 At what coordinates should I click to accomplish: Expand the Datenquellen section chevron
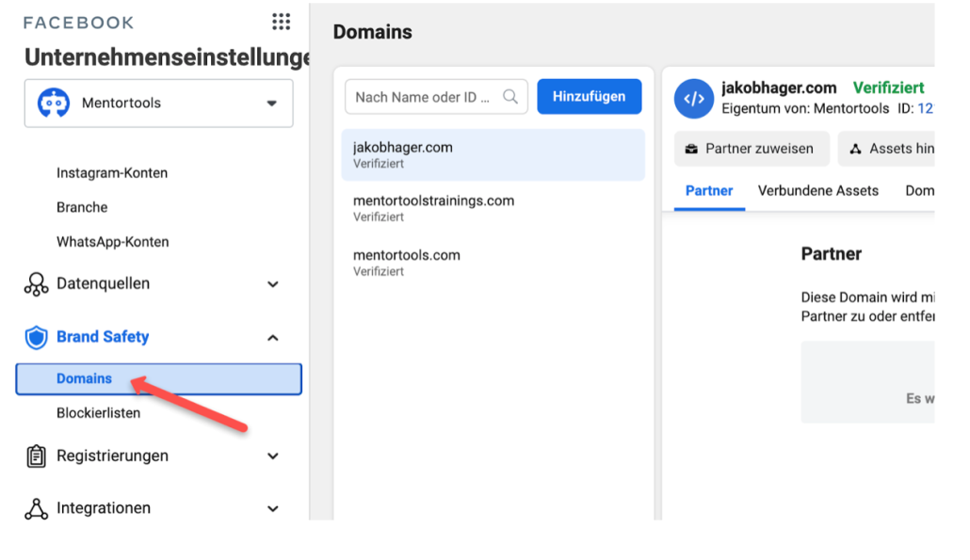point(273,284)
